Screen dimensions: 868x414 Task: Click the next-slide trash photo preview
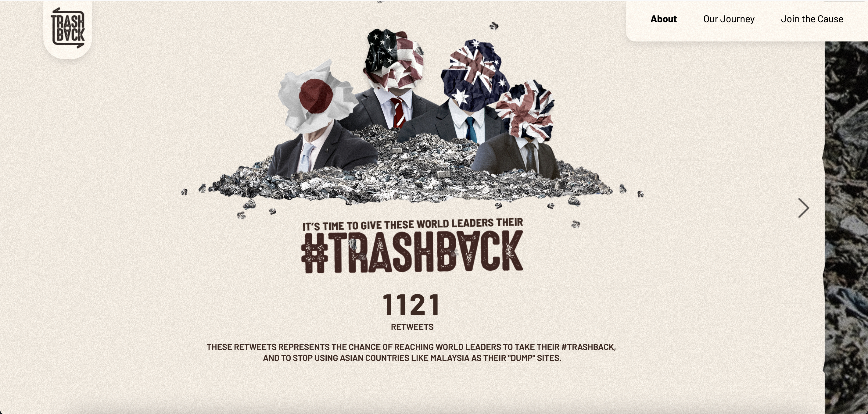[846, 228]
